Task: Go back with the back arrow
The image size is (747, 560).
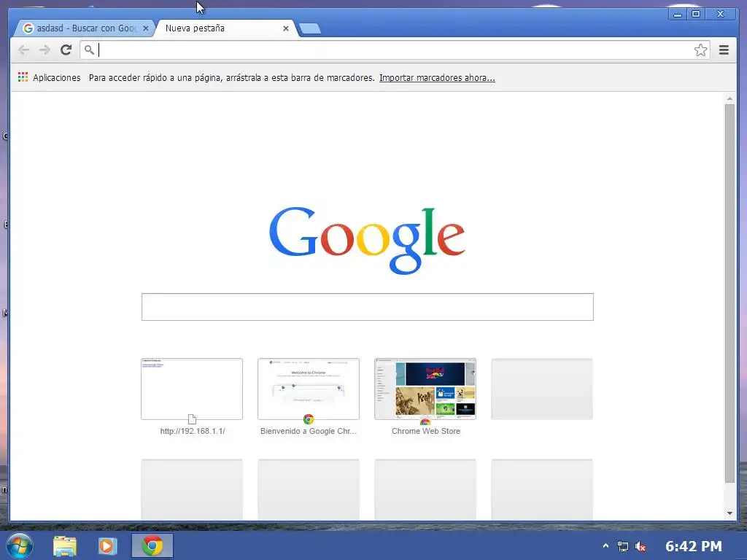Action: click(x=23, y=50)
